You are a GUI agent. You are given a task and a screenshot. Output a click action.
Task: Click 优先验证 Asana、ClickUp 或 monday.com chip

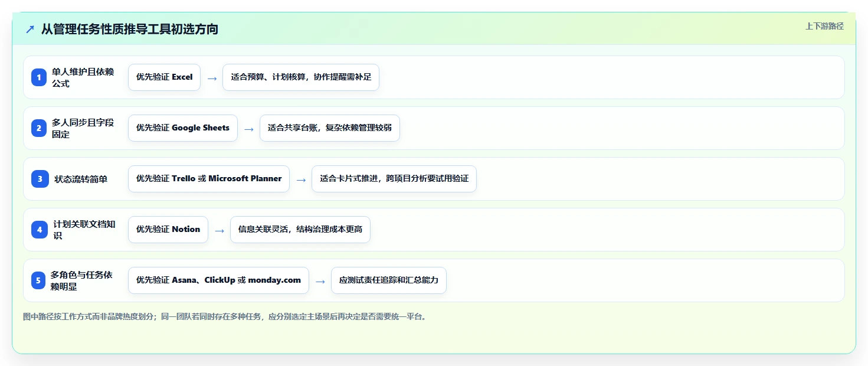tap(218, 280)
